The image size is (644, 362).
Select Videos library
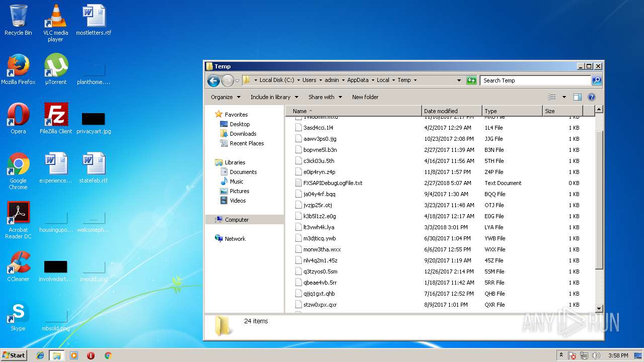(x=237, y=201)
